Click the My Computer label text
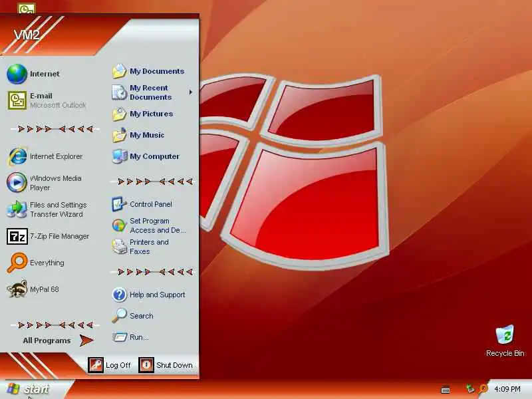The image size is (532, 399). pos(154,156)
